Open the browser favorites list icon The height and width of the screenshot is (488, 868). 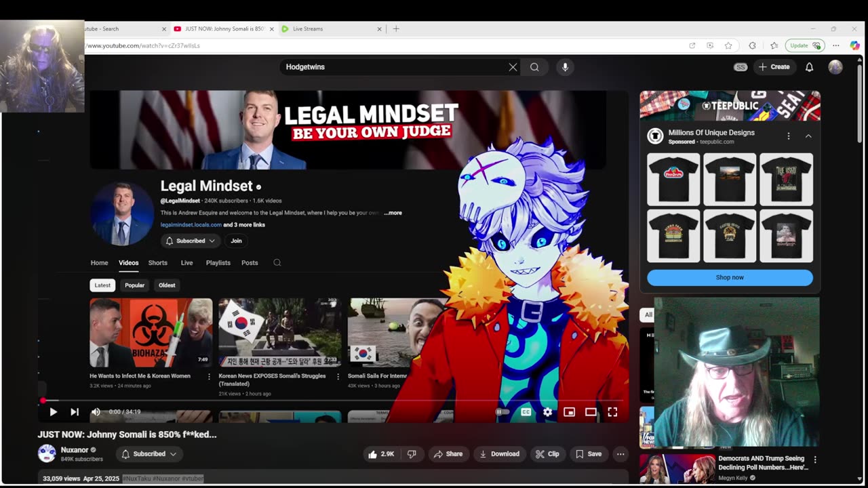[774, 45]
